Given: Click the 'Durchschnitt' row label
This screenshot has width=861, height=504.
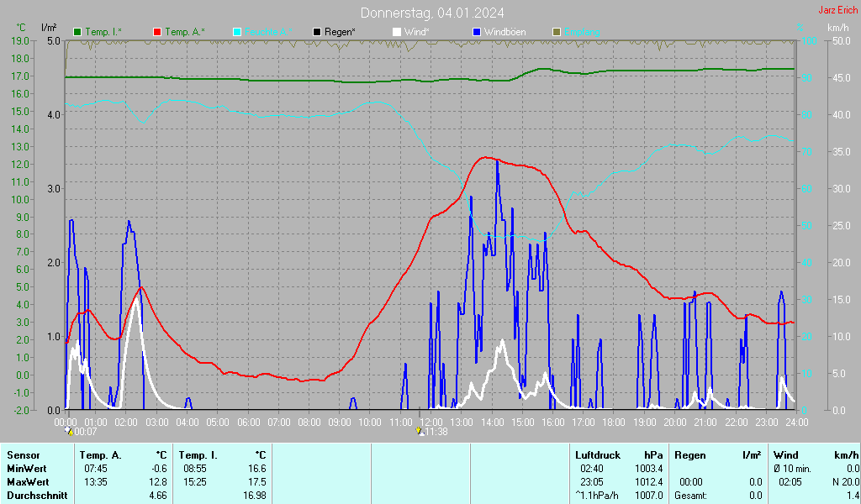Looking at the screenshot, I should click(37, 496).
